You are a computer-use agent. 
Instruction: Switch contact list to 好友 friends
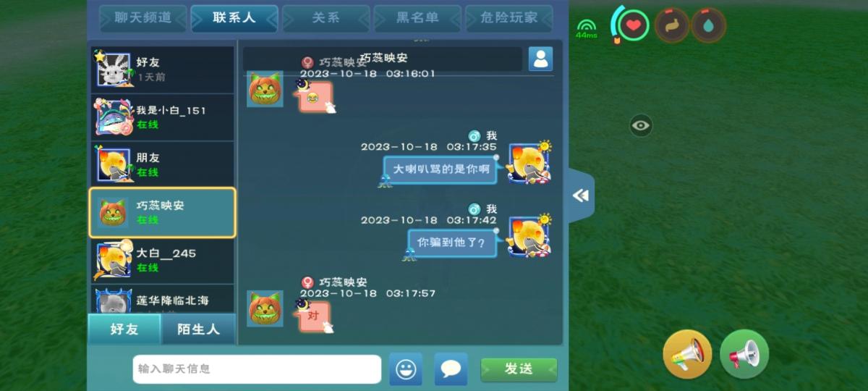point(124,329)
